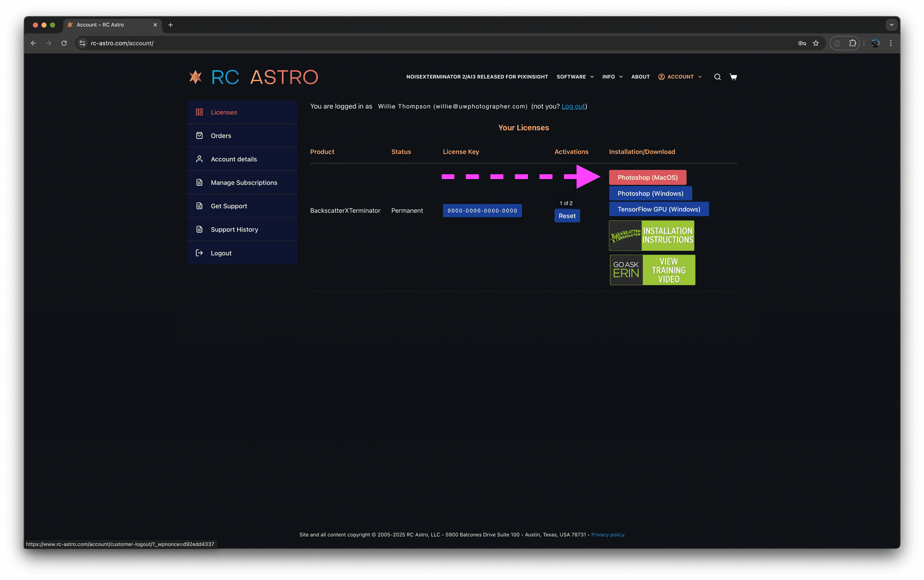Click the Licenses grid icon in sidebar
Image resolution: width=924 pixels, height=580 pixels.
pos(199,112)
